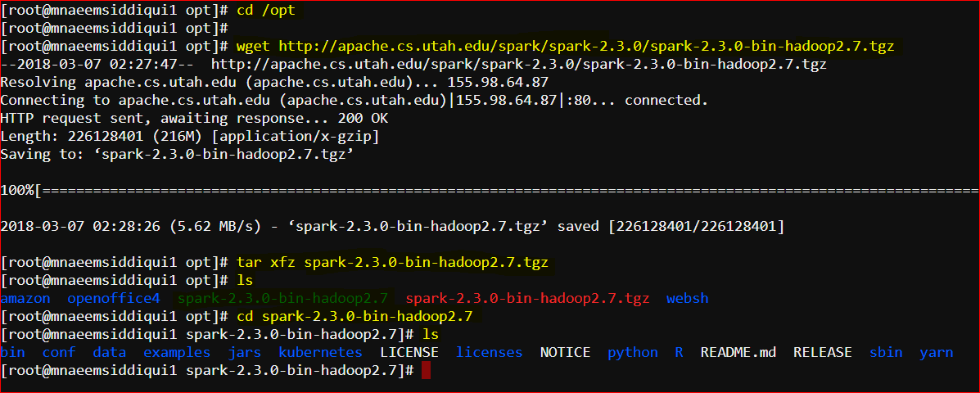Select the 'kubernetes' directory name
This screenshot has height=393, width=980.
[x=320, y=352]
